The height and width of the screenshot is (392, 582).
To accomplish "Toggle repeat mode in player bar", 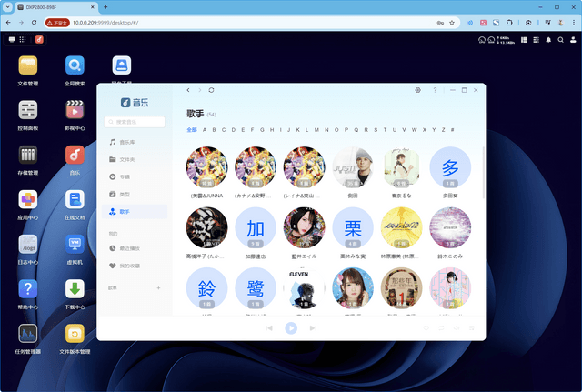I will point(441,328).
